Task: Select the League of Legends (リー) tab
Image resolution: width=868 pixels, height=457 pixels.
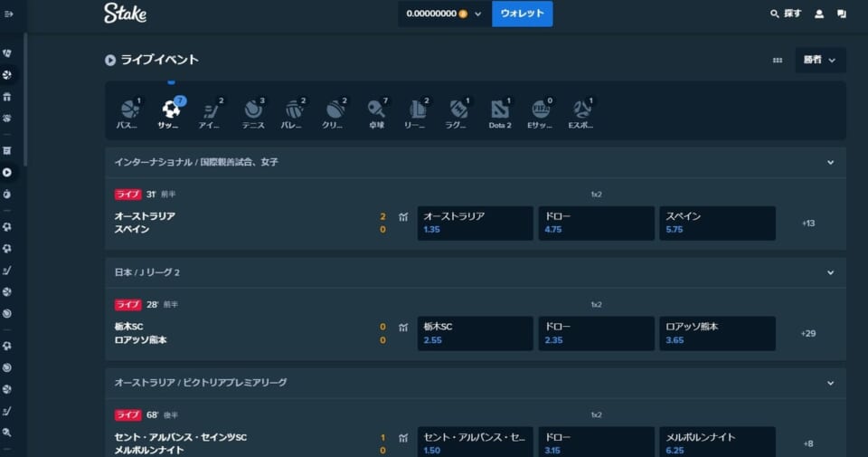Action: click(x=418, y=113)
